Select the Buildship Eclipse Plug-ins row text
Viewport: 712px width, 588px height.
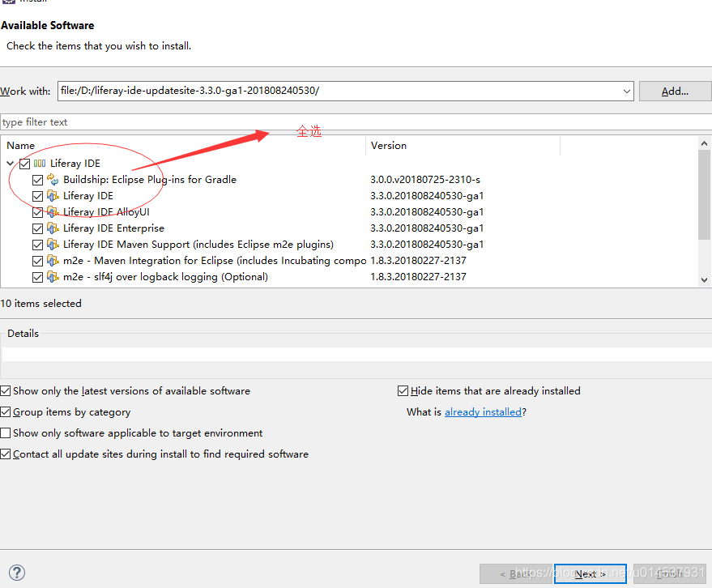click(x=150, y=180)
